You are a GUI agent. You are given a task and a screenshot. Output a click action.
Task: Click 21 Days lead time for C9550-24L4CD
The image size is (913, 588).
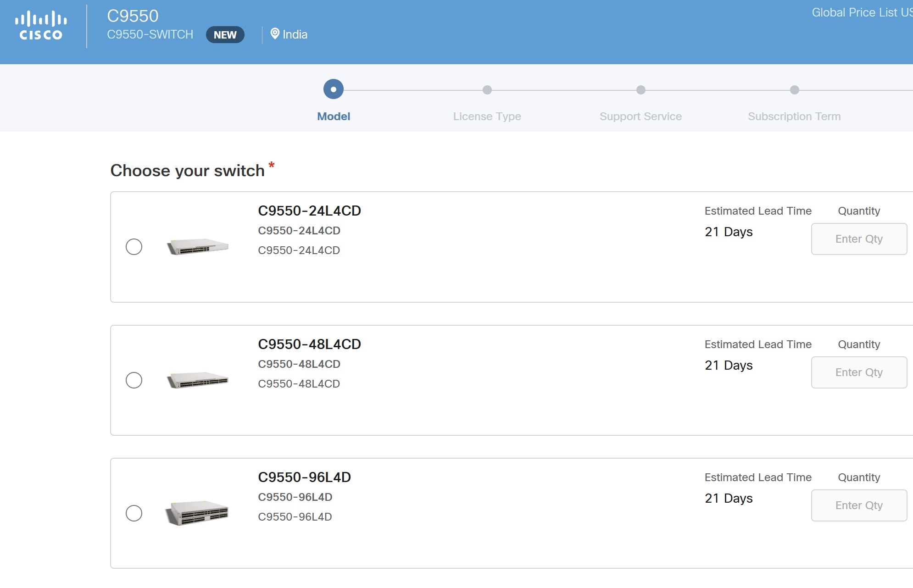729,232
